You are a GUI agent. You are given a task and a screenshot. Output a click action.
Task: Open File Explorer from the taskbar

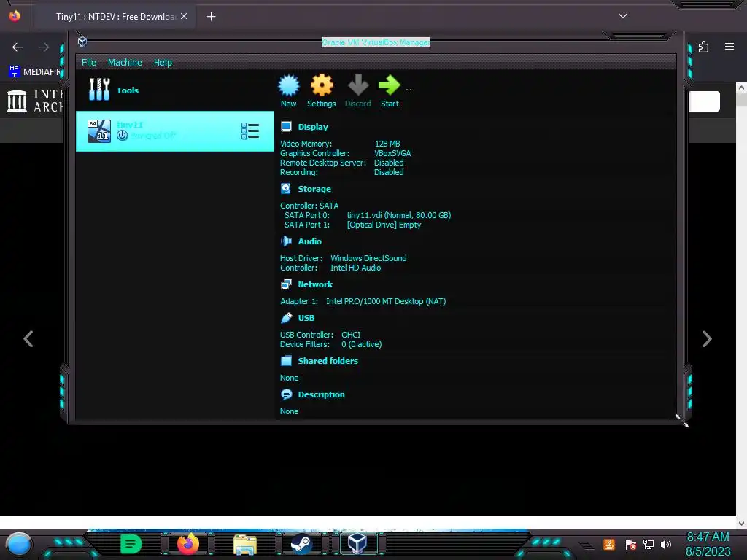click(x=245, y=544)
